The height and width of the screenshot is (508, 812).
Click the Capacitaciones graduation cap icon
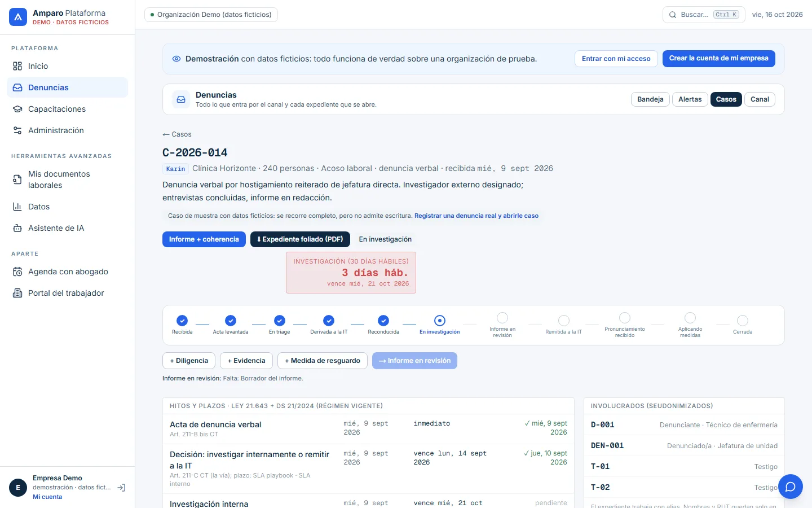[x=17, y=109]
